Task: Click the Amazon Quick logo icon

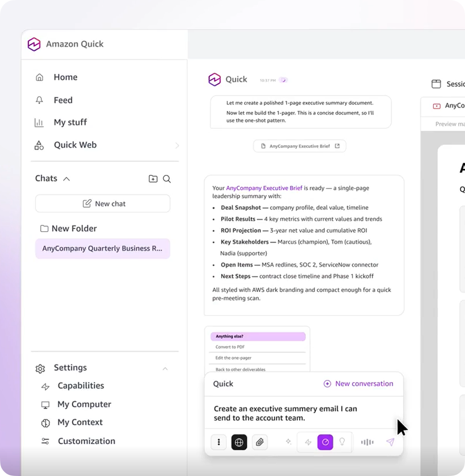Action: [x=34, y=44]
